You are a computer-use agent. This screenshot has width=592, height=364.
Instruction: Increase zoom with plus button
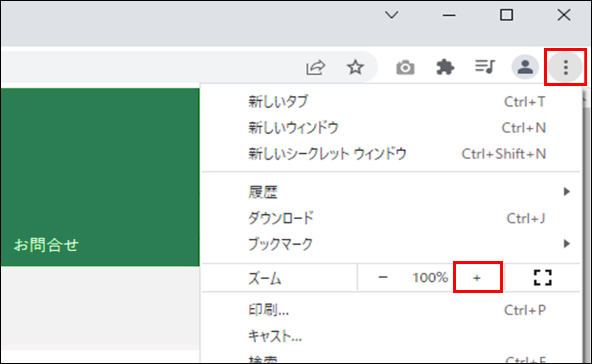477,277
